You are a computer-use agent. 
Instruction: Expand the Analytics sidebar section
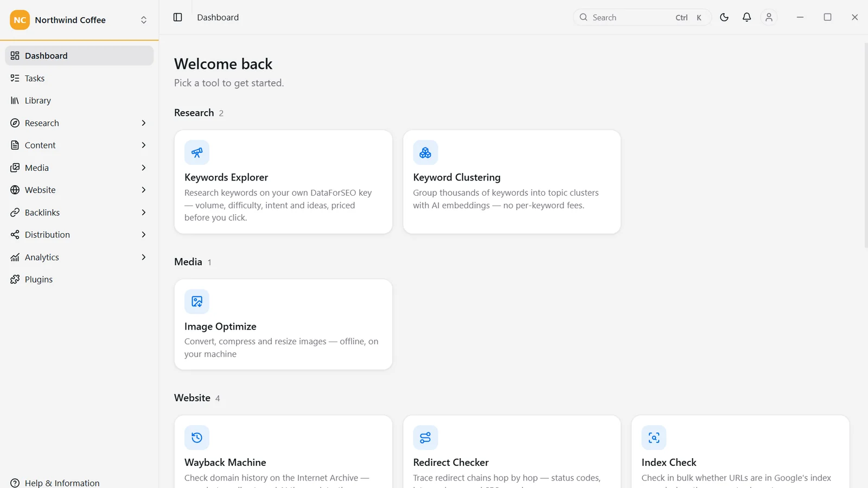(79, 257)
